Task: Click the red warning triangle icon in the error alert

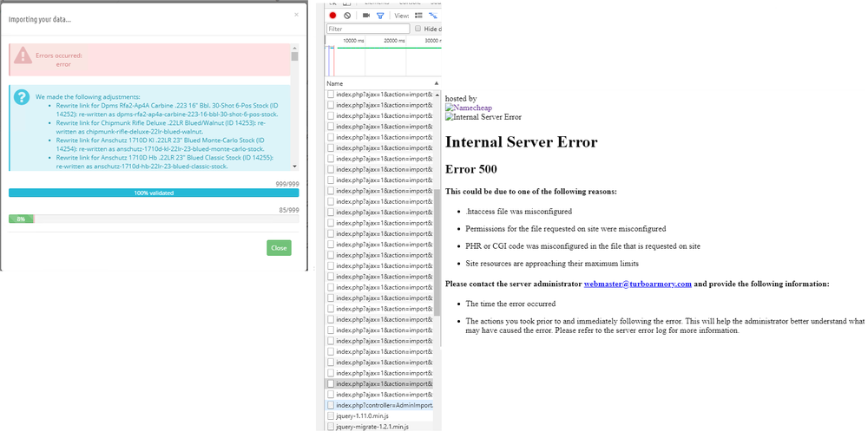Action: point(23,56)
